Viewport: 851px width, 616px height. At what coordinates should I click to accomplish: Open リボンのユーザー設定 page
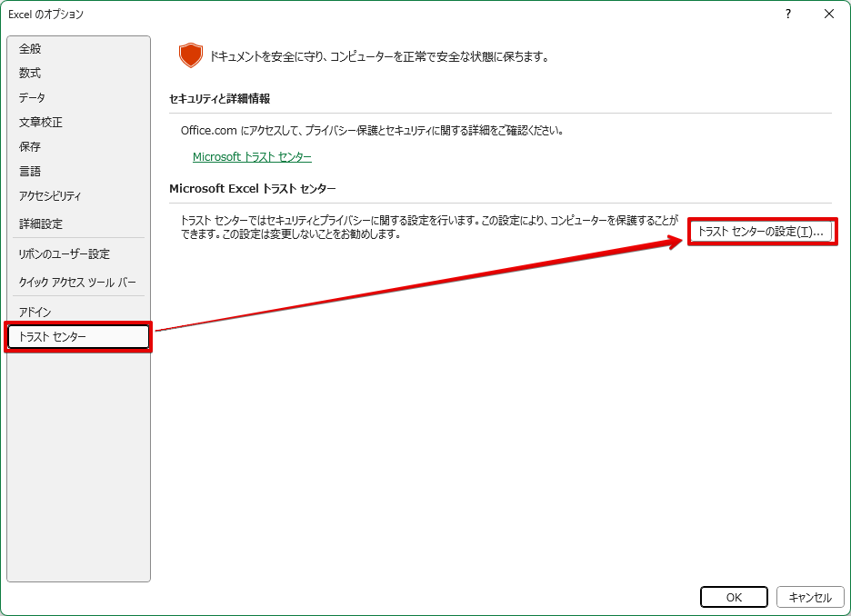click(79, 253)
